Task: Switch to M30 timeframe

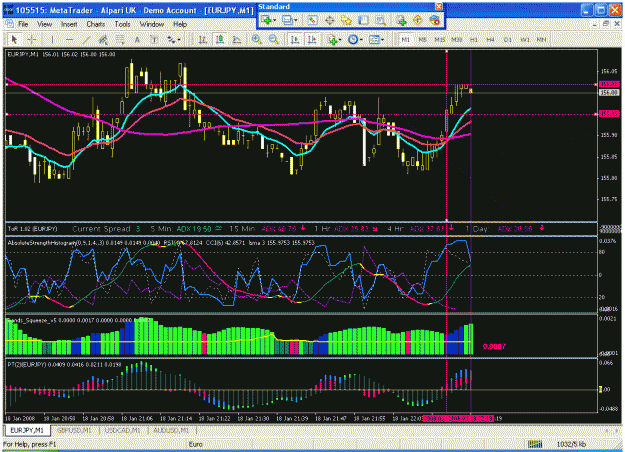Action: click(x=457, y=39)
